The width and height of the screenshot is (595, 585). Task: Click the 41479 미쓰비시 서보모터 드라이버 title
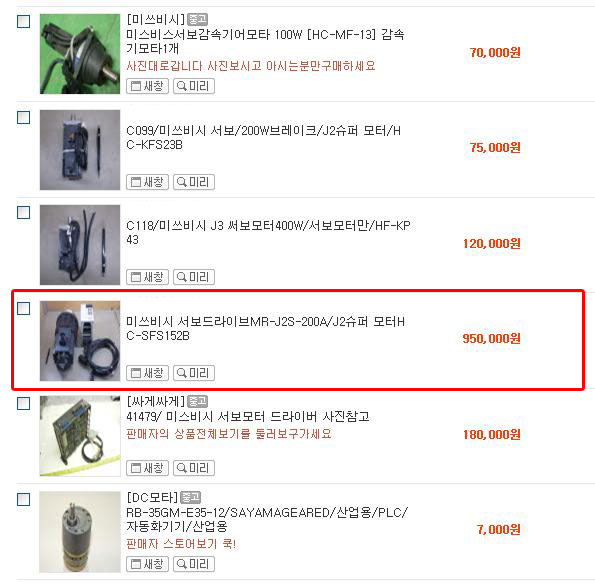point(248,417)
